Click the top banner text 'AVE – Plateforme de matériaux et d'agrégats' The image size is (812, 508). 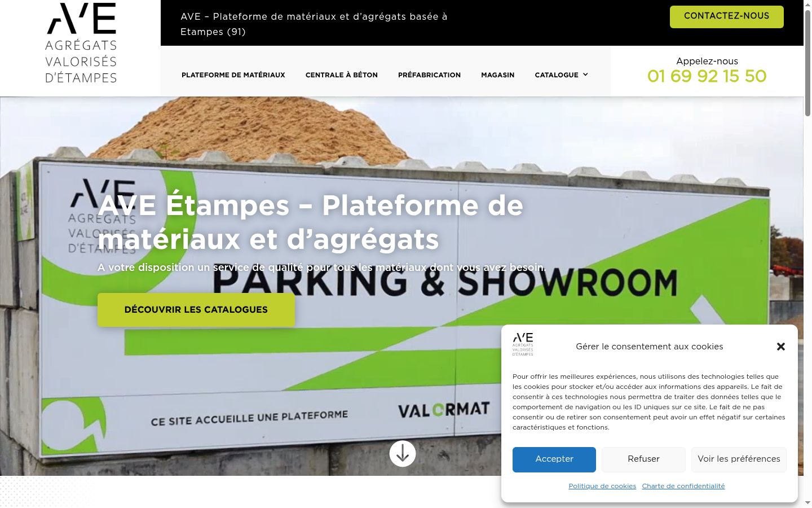tap(314, 24)
